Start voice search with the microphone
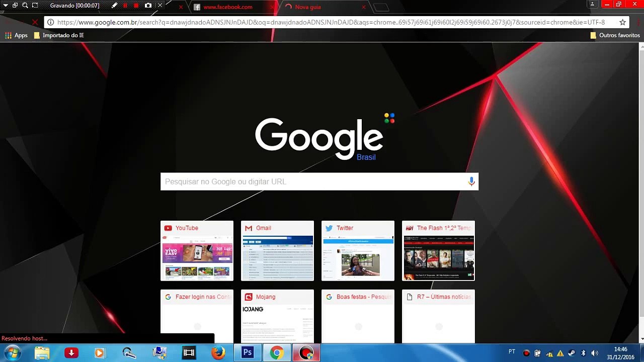 [471, 182]
